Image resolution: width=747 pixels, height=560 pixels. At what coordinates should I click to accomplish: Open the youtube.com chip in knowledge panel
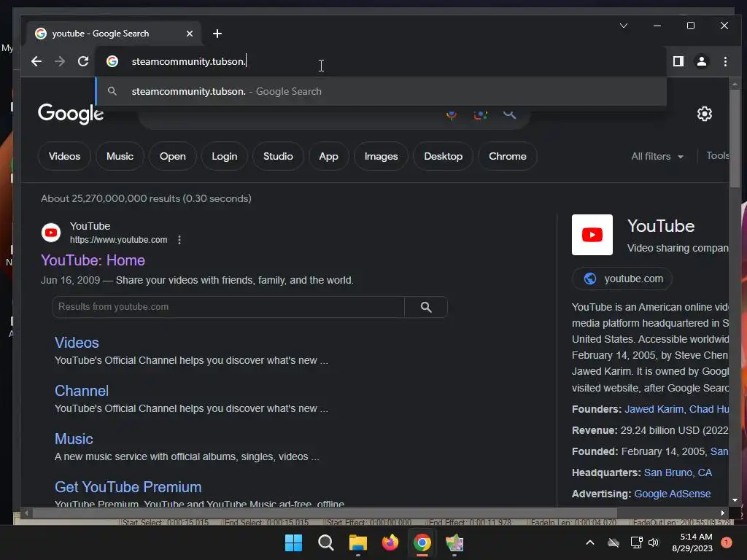[622, 279]
